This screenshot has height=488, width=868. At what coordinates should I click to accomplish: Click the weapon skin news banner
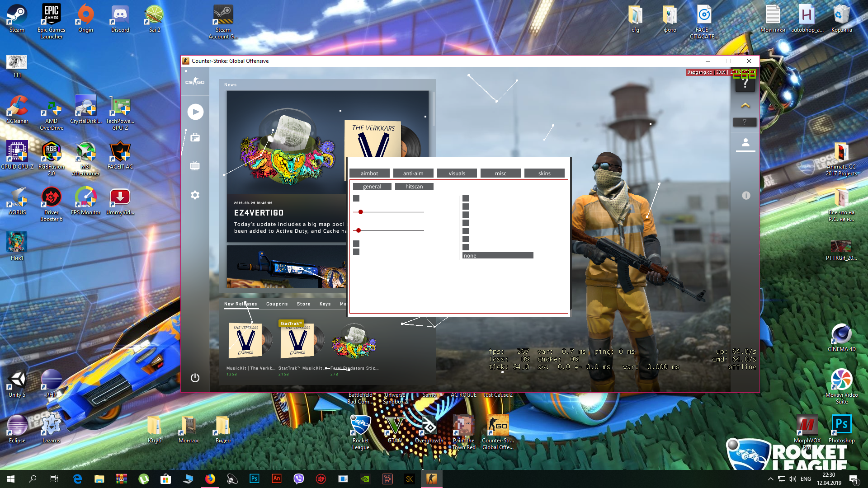pyautogui.click(x=287, y=267)
